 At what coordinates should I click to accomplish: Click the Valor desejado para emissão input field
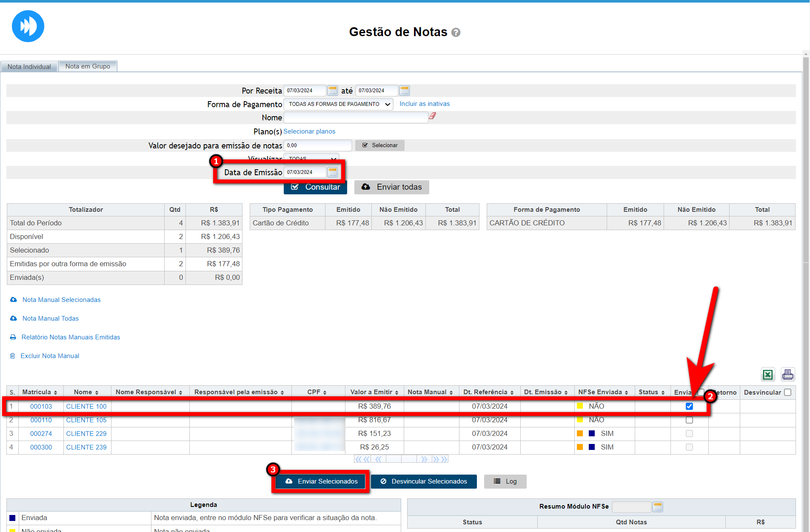pos(317,145)
